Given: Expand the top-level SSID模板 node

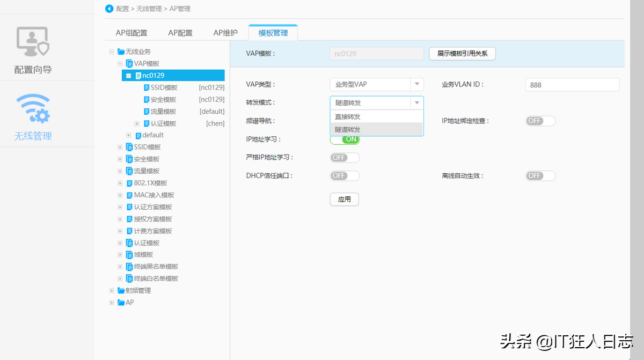Looking at the screenshot, I should (x=120, y=147).
